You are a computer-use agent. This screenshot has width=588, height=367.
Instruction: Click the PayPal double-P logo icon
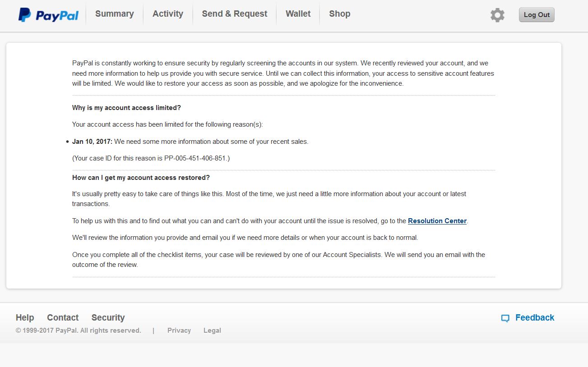pos(24,15)
